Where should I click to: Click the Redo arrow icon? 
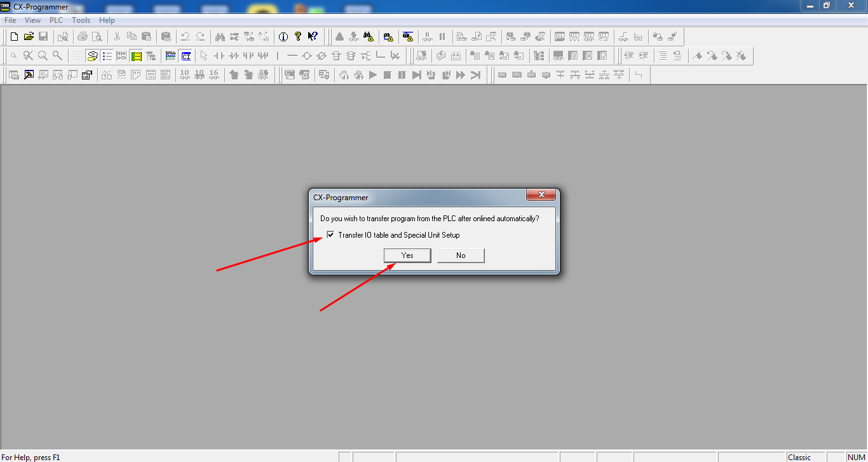[x=200, y=36]
